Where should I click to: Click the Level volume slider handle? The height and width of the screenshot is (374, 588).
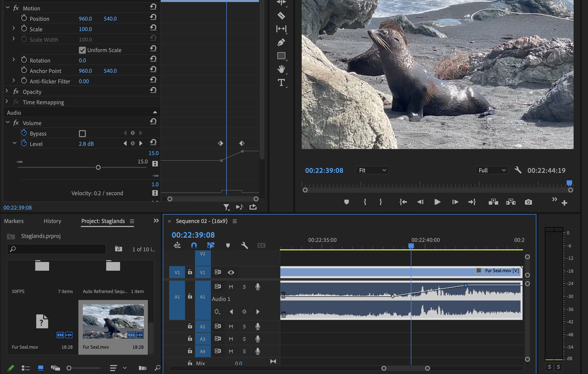(x=98, y=167)
